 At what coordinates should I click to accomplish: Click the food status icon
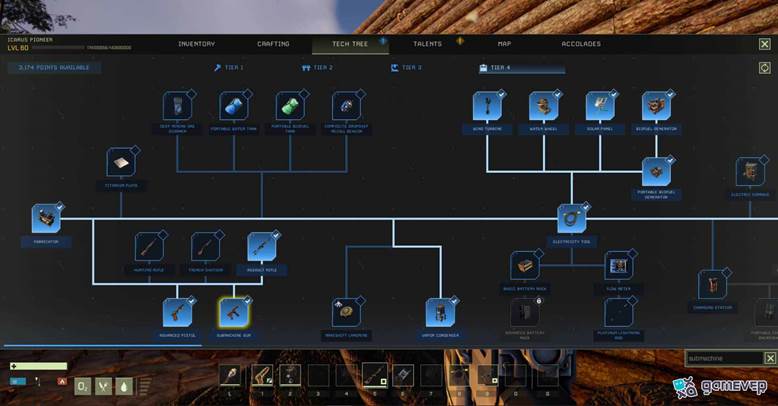coord(103,386)
